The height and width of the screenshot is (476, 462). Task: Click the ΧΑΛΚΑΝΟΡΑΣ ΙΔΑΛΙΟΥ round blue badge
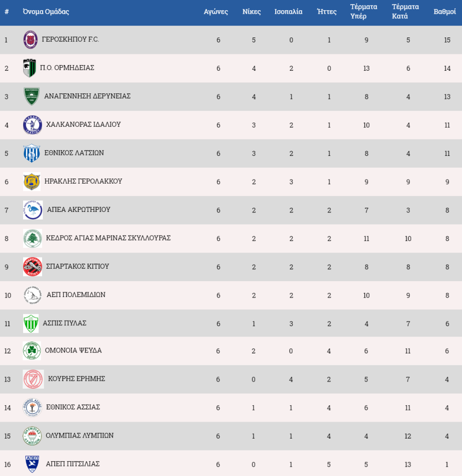pos(32,125)
